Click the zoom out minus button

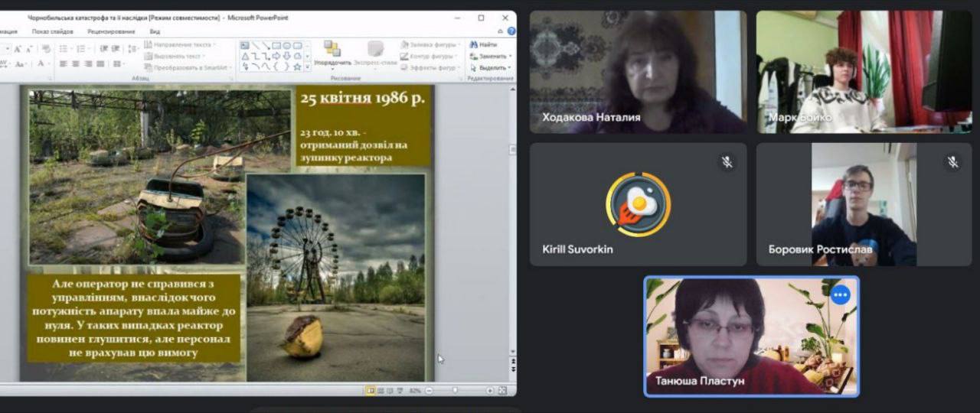428,390
